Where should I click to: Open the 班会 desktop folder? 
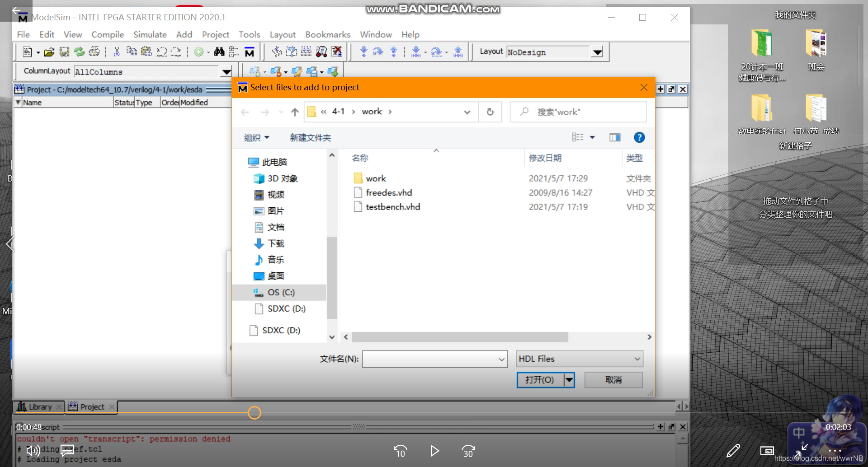(x=816, y=50)
